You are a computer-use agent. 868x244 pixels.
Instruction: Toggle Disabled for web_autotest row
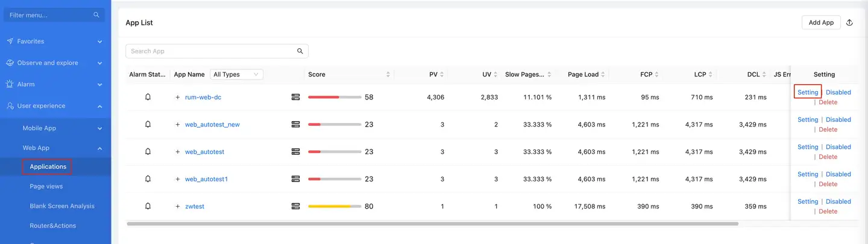(838, 146)
